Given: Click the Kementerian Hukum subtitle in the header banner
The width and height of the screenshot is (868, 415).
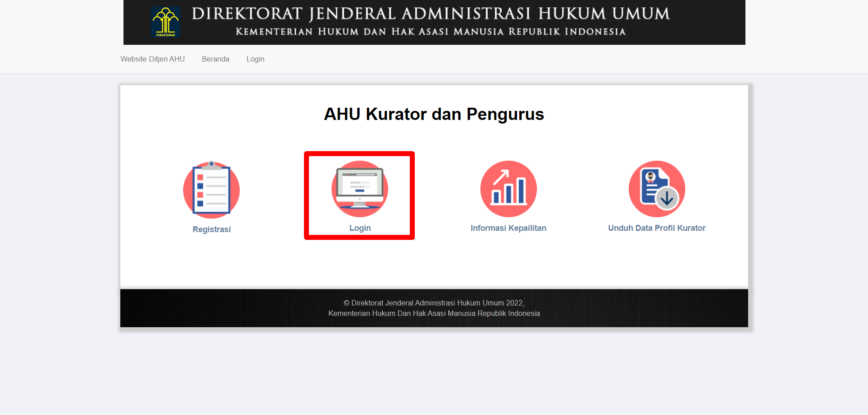Looking at the screenshot, I should (x=430, y=32).
